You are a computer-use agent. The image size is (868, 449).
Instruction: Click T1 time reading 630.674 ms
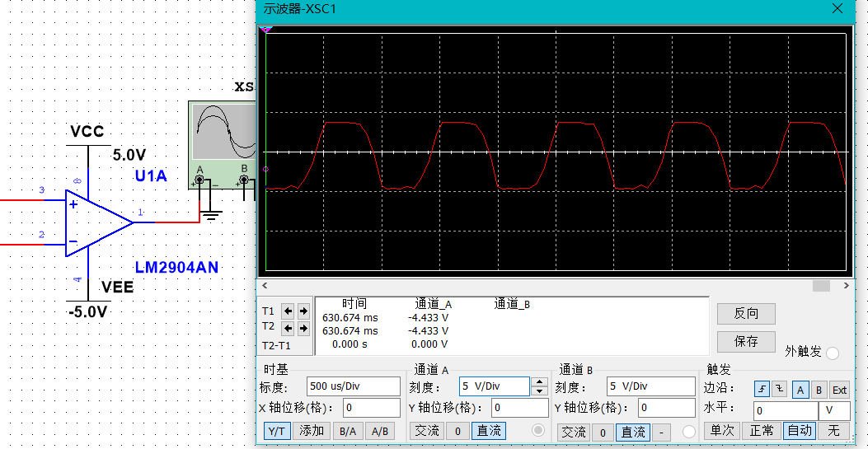click(x=350, y=318)
